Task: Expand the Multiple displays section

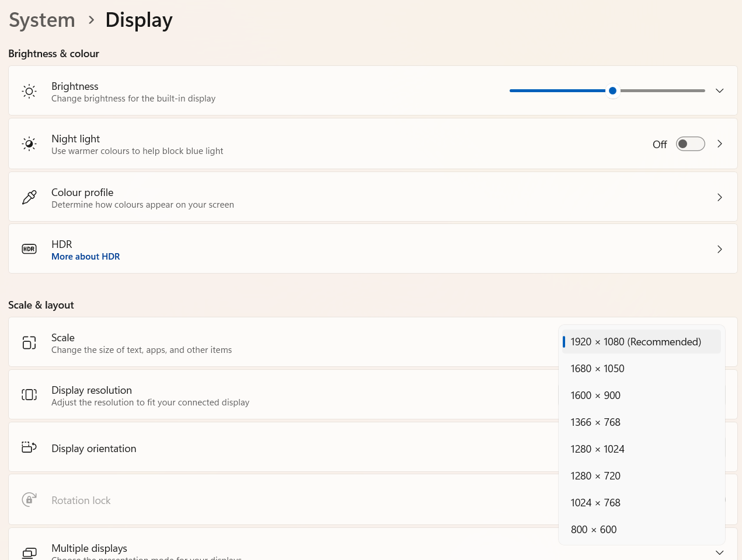Action: point(719,552)
